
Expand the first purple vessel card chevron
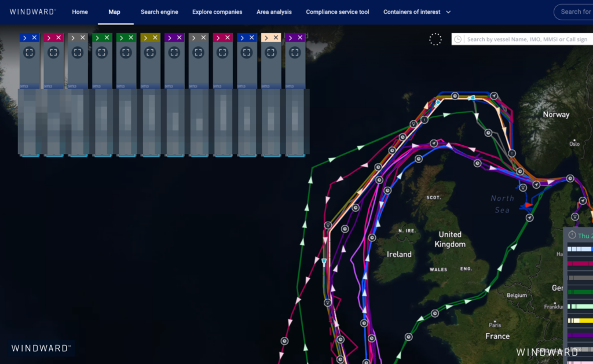pyautogui.click(x=170, y=38)
